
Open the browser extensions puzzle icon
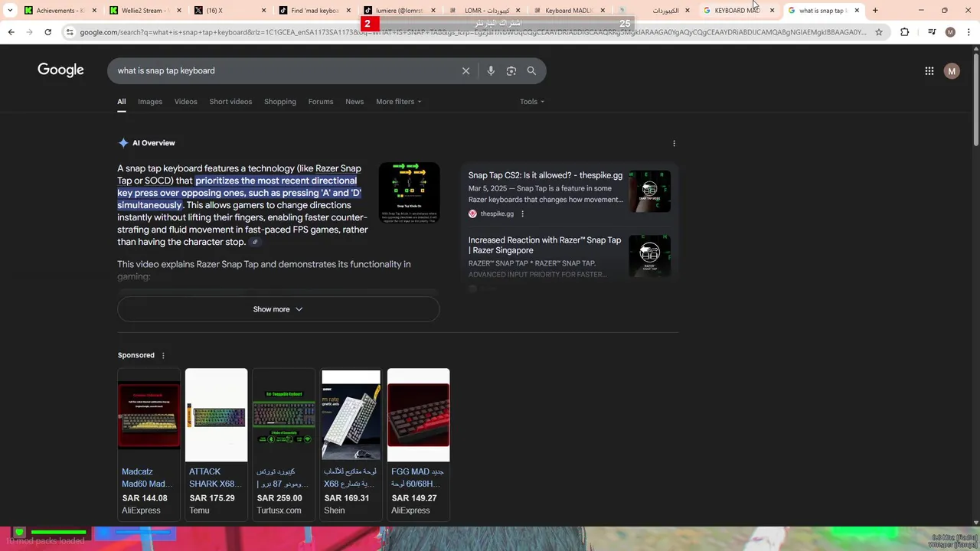tap(904, 32)
